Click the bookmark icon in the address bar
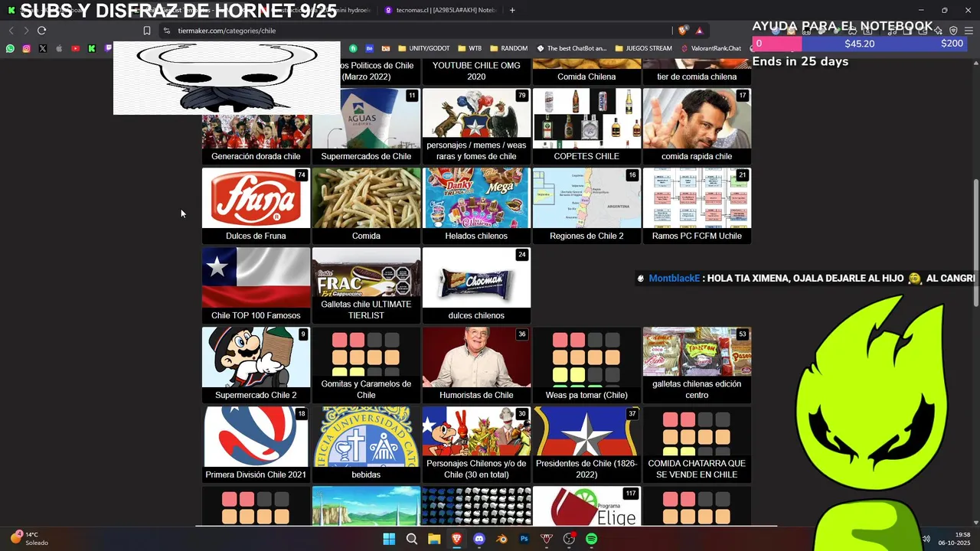Image resolution: width=980 pixels, height=551 pixels. [x=147, y=31]
